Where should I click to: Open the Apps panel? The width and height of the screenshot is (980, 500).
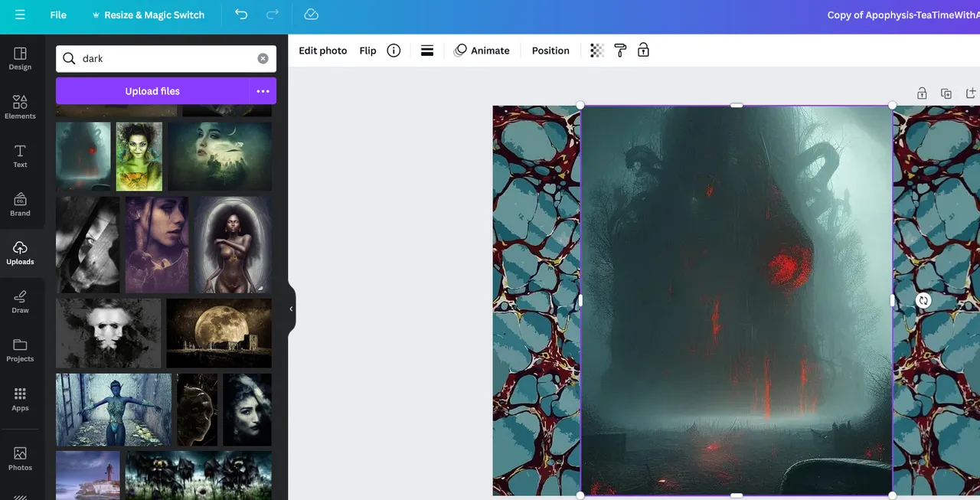pyautogui.click(x=21, y=399)
